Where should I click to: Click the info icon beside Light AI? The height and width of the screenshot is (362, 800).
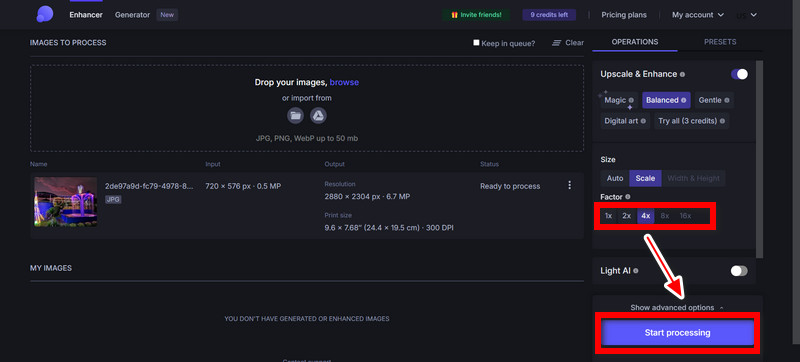coord(636,271)
